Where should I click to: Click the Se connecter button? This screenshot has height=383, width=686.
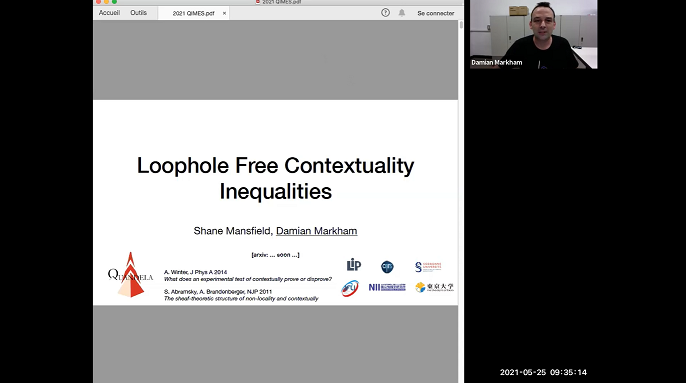point(436,13)
